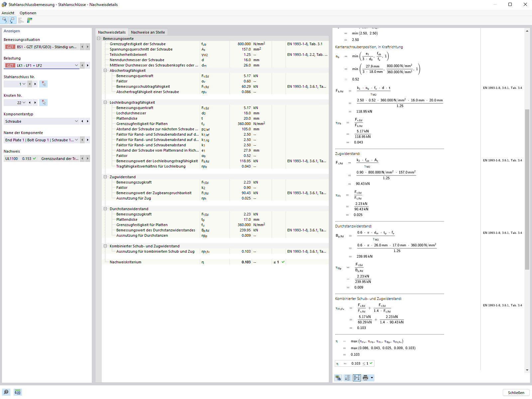Screen dimensions: 532x399
Task: Click the Spannungsquerschnitt der Schraube row
Action: point(215,49)
